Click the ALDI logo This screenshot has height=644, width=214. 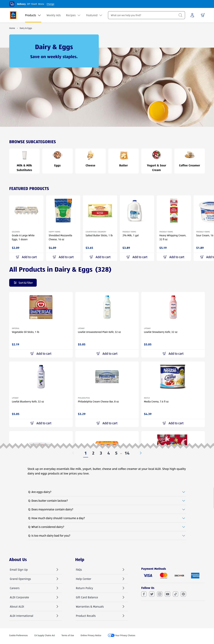(13, 15)
